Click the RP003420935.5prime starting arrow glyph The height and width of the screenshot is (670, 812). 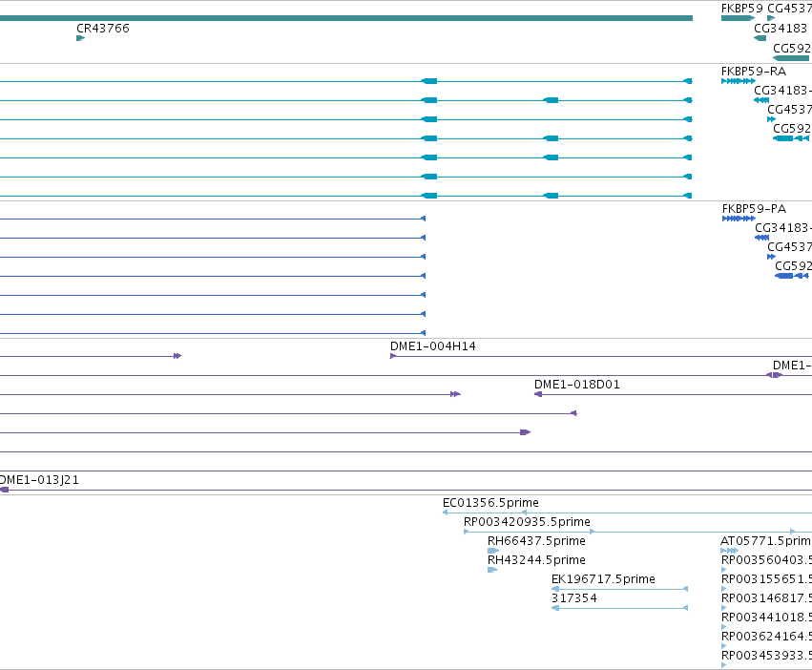466,532
